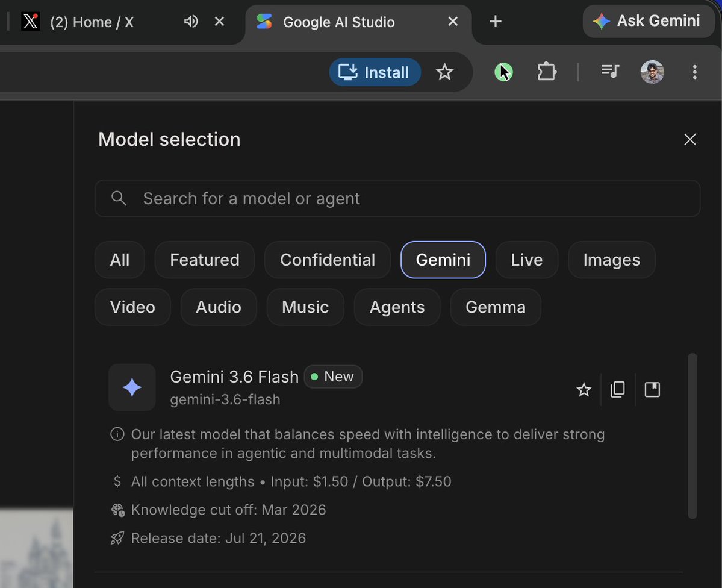The height and width of the screenshot is (588, 722).
Task: Click the magnifier icon in search field
Action: point(119,198)
